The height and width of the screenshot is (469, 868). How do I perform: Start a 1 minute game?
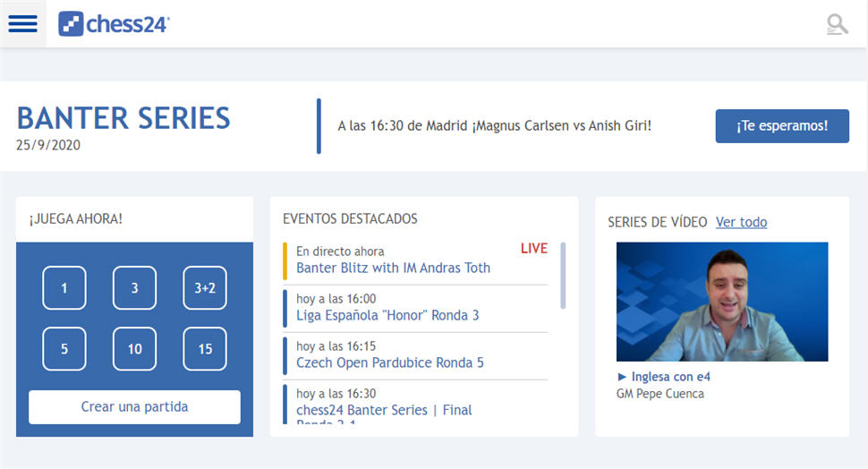click(x=64, y=288)
